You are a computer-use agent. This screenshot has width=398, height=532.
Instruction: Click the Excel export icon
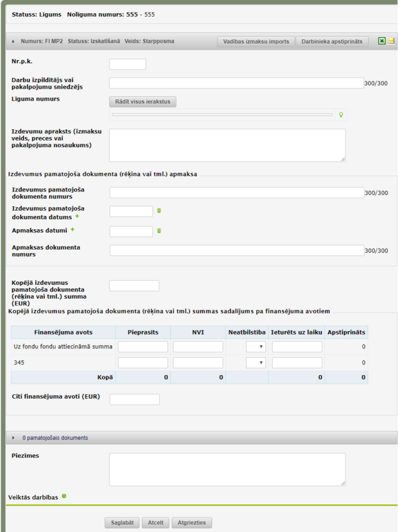[x=381, y=41]
